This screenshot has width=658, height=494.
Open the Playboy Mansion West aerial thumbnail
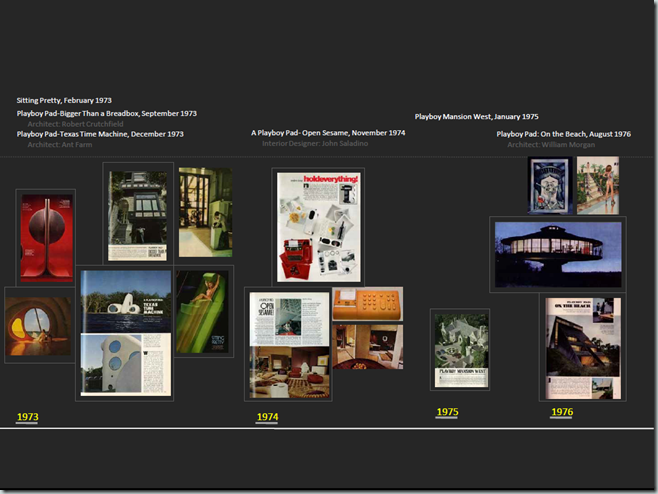click(460, 350)
